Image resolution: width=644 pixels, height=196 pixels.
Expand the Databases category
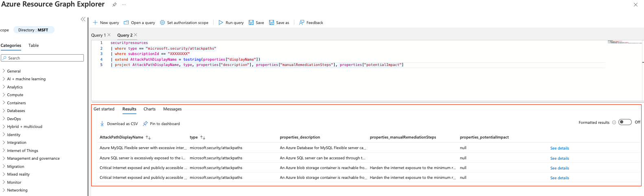4,110
